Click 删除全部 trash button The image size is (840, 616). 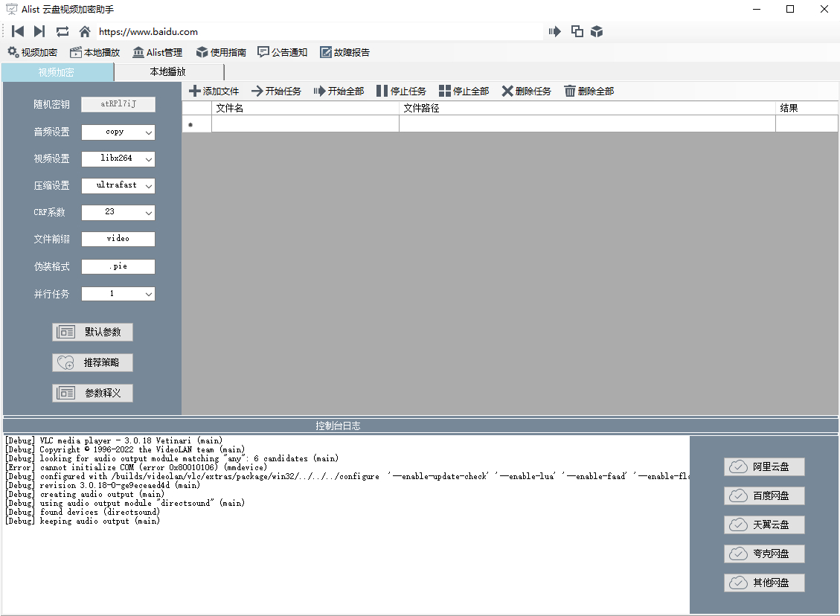pos(589,91)
